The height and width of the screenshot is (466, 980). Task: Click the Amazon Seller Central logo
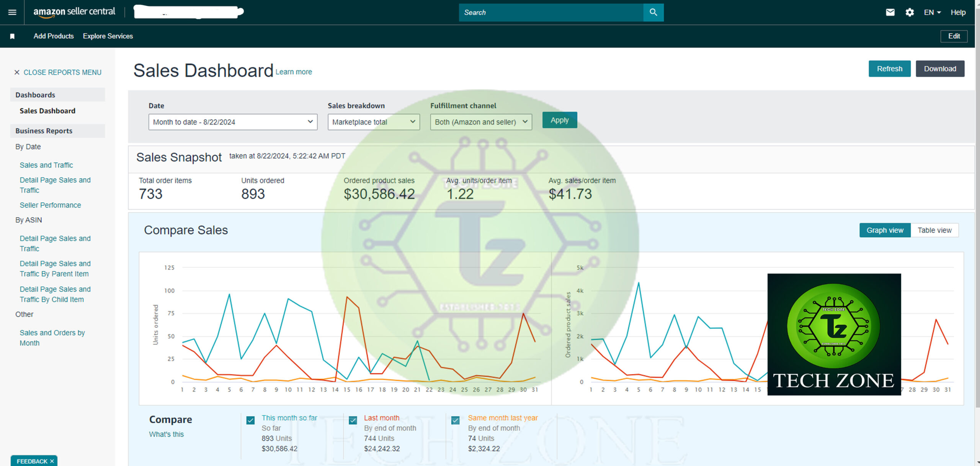point(74,12)
